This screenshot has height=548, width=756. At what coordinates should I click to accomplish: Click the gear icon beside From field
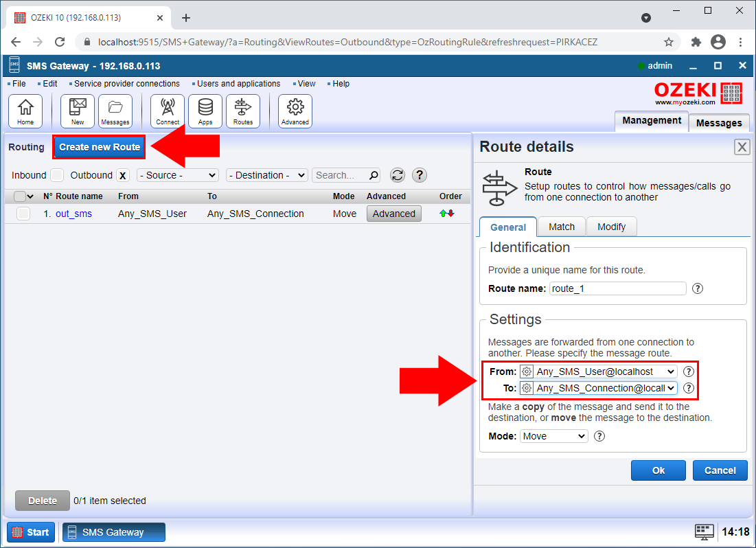(x=527, y=372)
